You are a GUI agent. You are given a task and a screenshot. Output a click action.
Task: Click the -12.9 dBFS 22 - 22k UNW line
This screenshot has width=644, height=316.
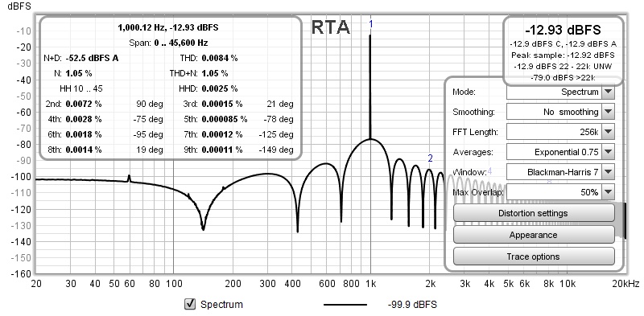click(x=563, y=66)
